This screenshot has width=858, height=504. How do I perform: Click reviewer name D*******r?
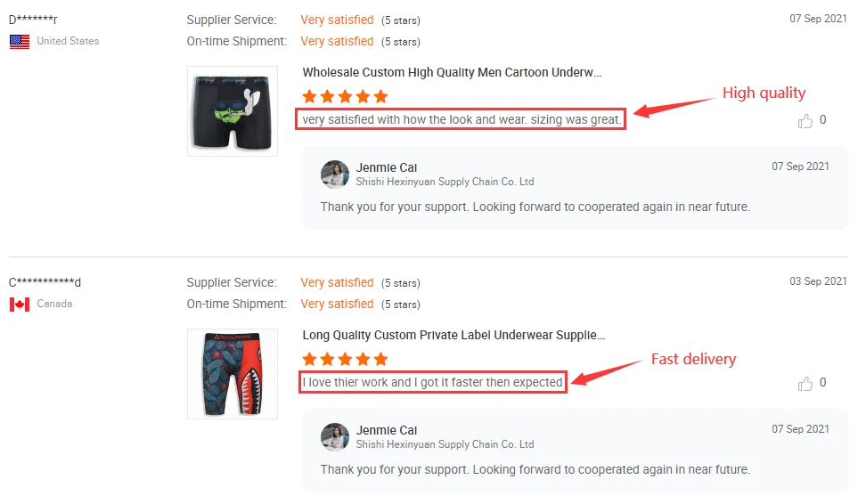pyautogui.click(x=33, y=20)
